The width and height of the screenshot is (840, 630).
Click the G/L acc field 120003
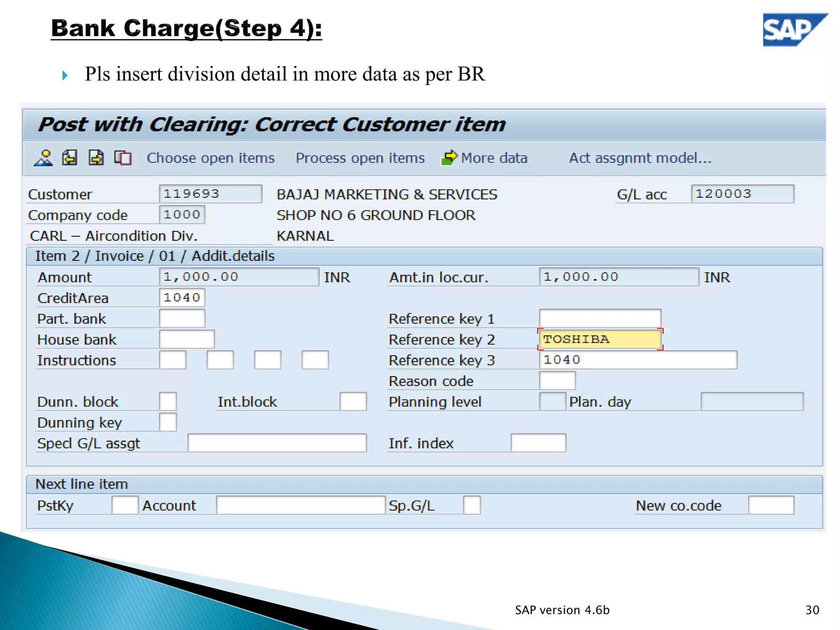coord(742,194)
